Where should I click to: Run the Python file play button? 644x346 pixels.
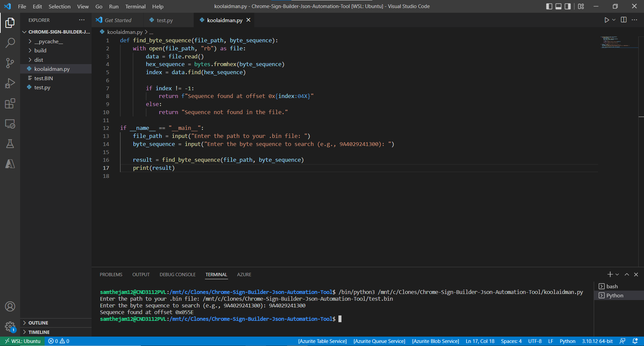coord(606,20)
